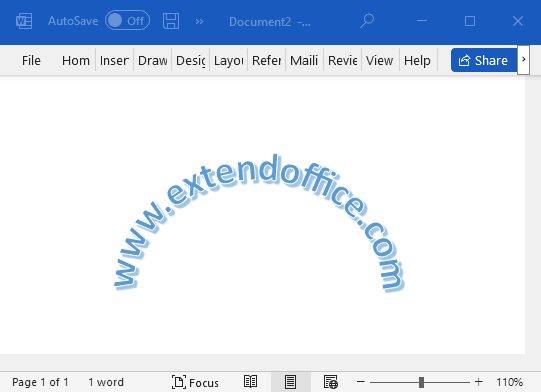Open the search magnifier in title bar
This screenshot has width=541, height=392.
(x=367, y=21)
